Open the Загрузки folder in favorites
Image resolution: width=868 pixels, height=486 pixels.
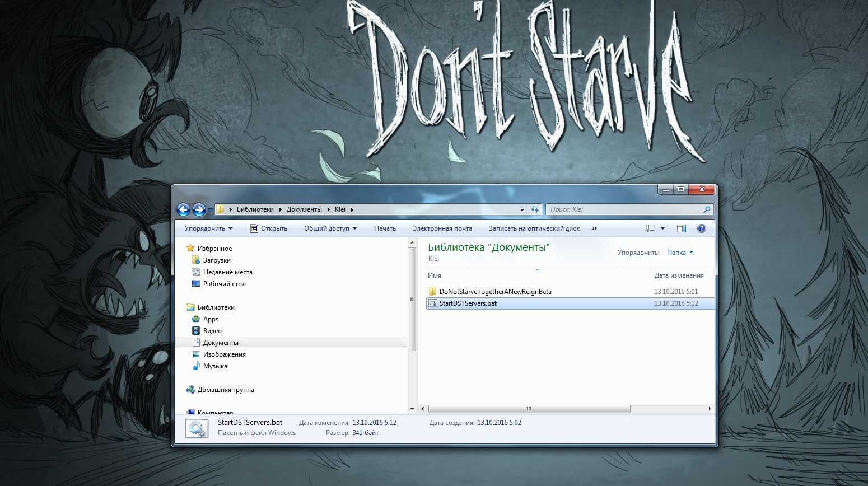pos(217,260)
